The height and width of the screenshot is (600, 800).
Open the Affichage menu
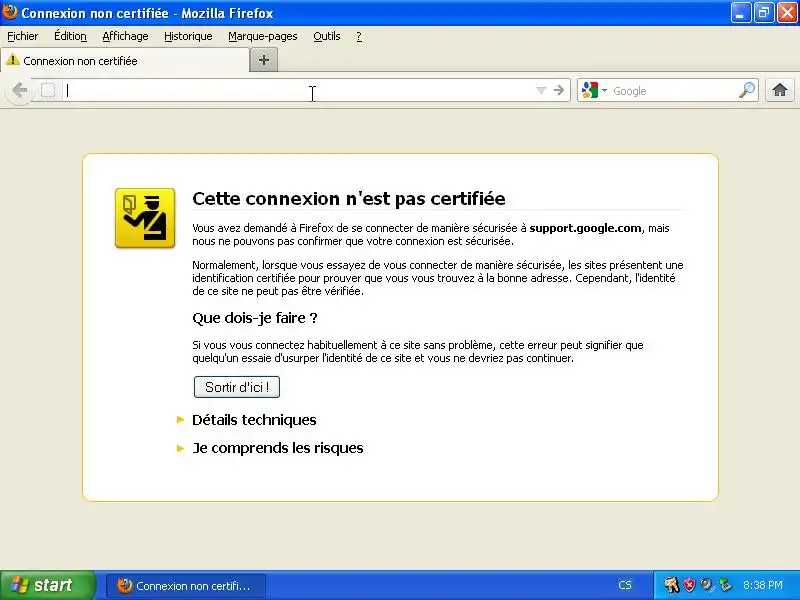click(x=125, y=36)
